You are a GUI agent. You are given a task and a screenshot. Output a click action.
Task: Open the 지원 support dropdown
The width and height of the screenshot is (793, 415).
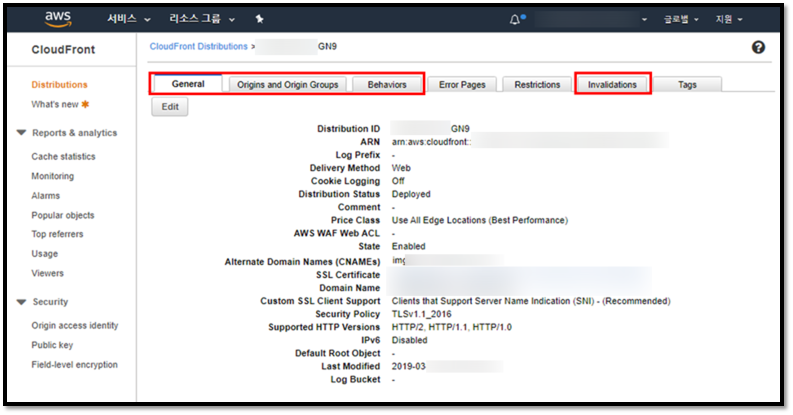coord(728,19)
